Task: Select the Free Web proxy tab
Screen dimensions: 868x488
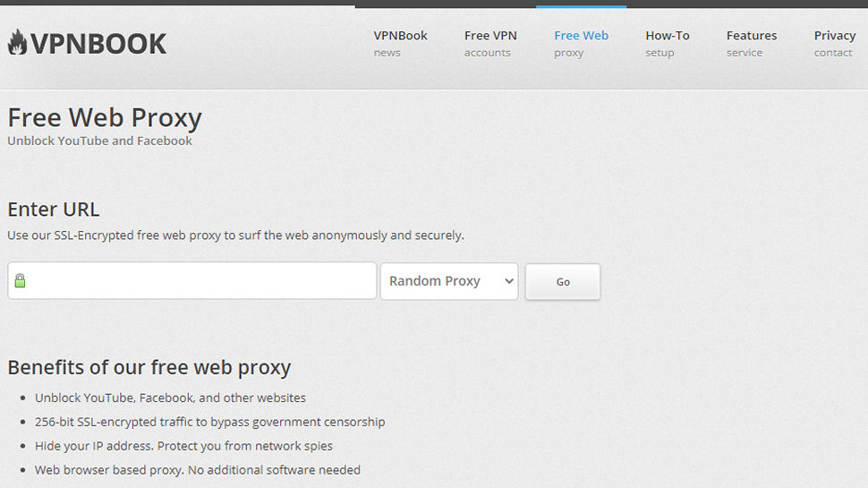Action: tap(582, 44)
